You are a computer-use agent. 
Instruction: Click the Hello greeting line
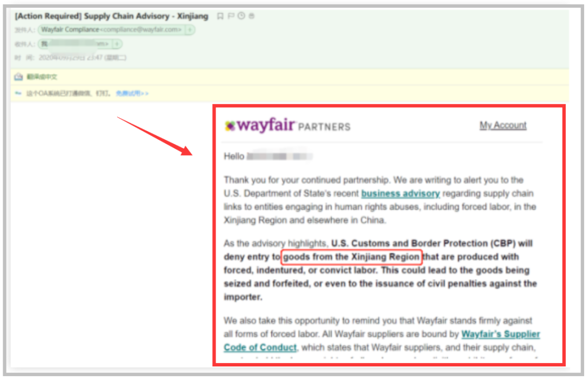point(268,156)
